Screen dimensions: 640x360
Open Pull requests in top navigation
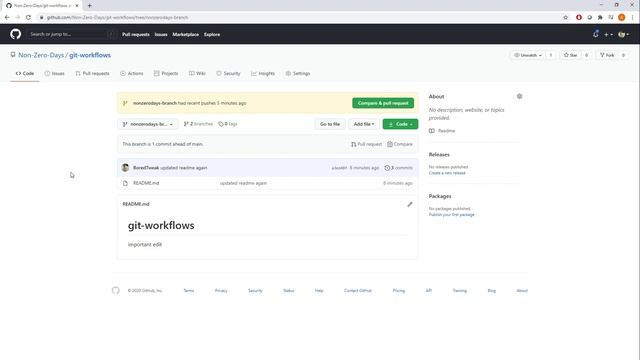coord(136,35)
